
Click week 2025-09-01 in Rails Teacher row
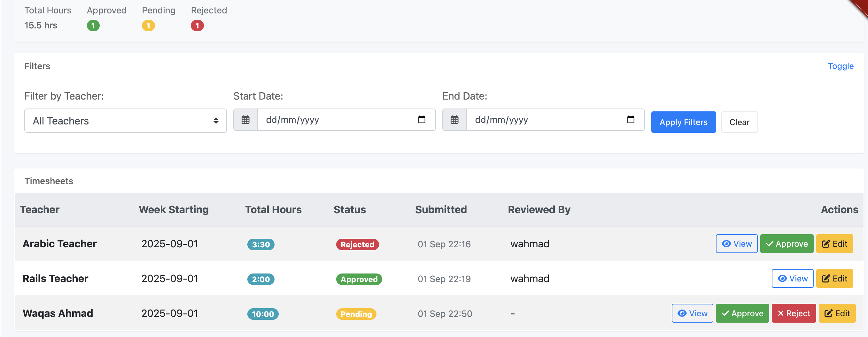(169, 279)
